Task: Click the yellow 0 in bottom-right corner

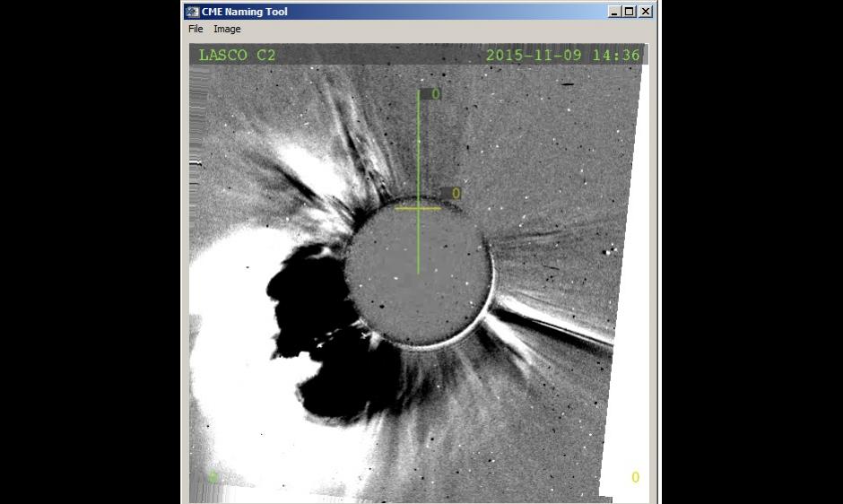Action: pos(636,477)
